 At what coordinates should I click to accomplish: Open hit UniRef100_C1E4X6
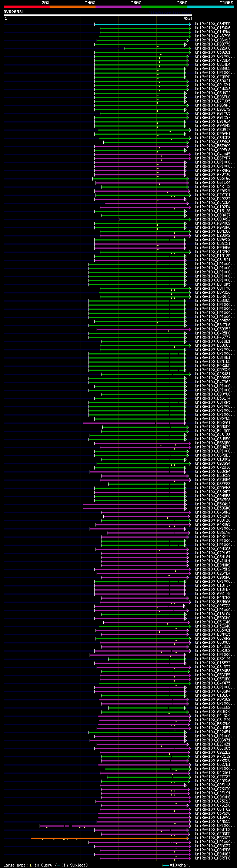tap(213, 28)
